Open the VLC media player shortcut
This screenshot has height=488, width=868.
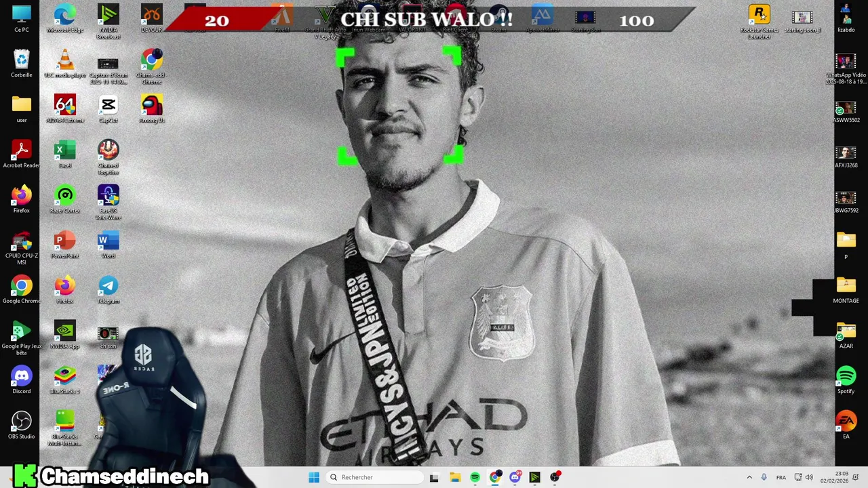pos(65,64)
